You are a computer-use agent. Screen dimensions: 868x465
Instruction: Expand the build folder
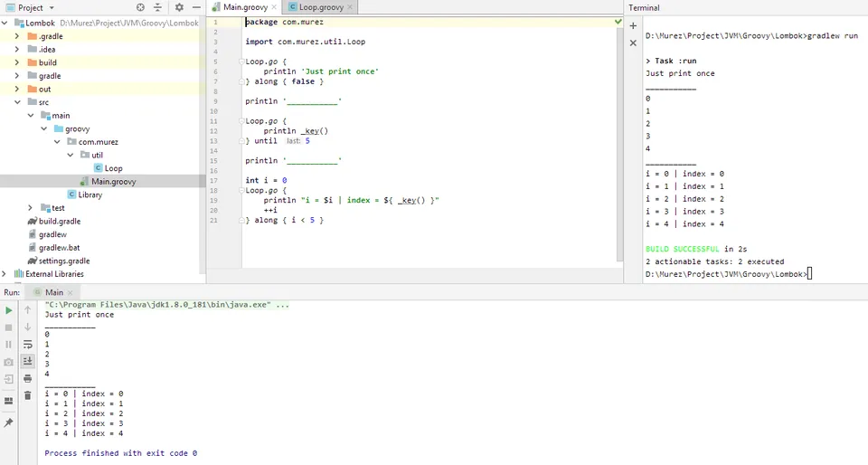(x=17, y=62)
